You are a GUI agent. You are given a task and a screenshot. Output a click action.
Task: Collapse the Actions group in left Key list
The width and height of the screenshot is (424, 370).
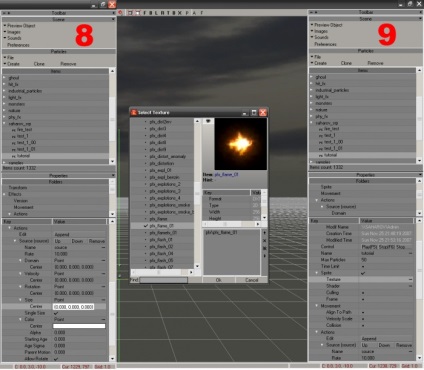(9, 228)
